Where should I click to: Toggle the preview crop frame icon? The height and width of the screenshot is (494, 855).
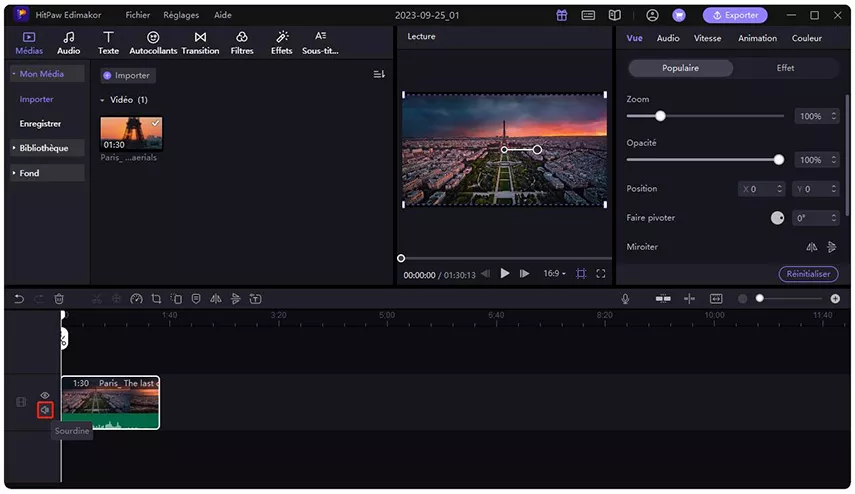(581, 274)
